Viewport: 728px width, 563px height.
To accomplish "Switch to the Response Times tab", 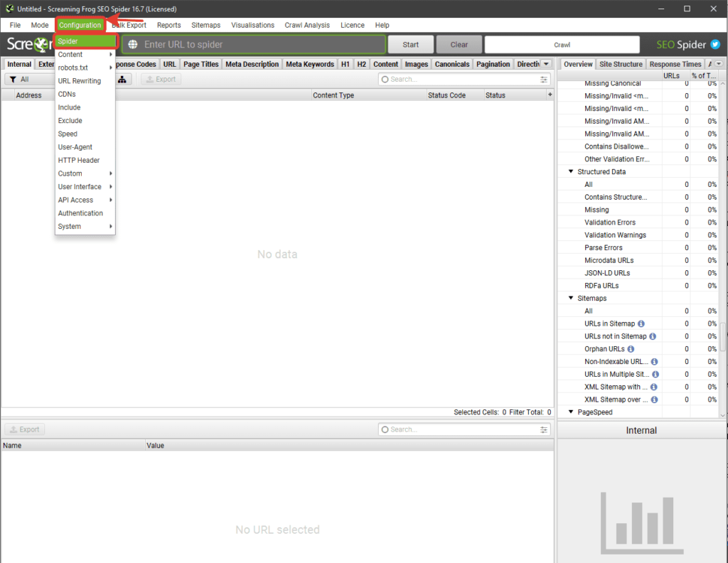I will (x=675, y=64).
